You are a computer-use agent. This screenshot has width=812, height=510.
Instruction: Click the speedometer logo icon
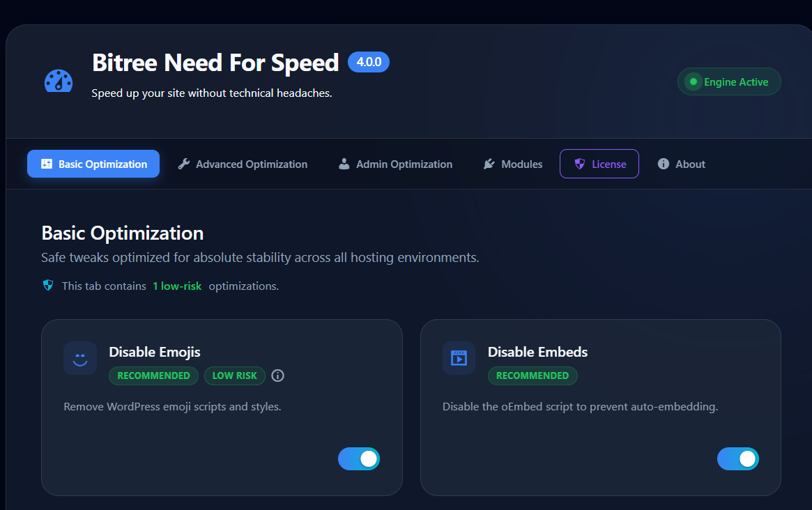(x=59, y=81)
